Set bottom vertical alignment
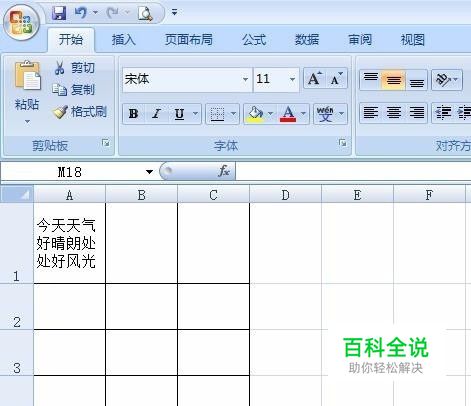Viewport: 471px width, 406px height. tap(417, 80)
